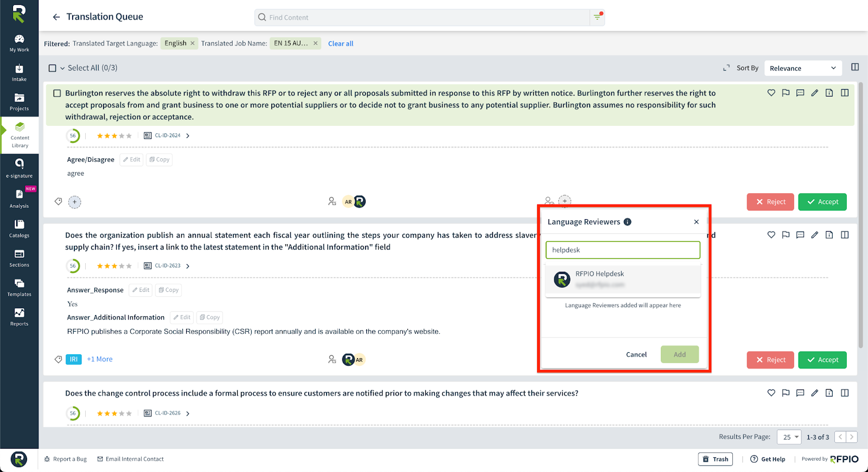Check the Burlington RFP entry checkbox
This screenshot has width=868, height=472.
coord(57,93)
